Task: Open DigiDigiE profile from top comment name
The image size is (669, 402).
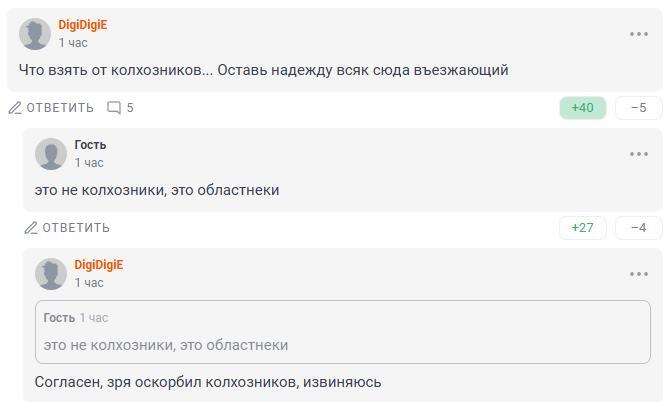Action: click(x=83, y=25)
